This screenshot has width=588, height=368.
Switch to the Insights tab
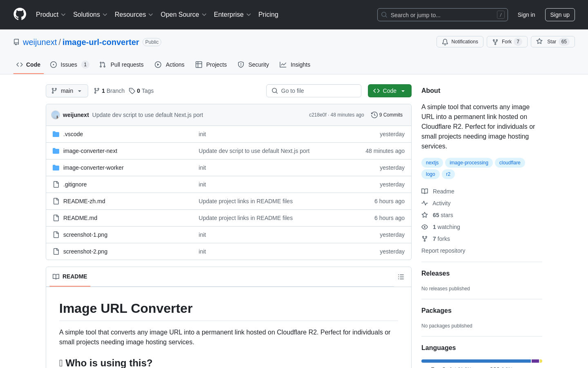pyautogui.click(x=295, y=65)
